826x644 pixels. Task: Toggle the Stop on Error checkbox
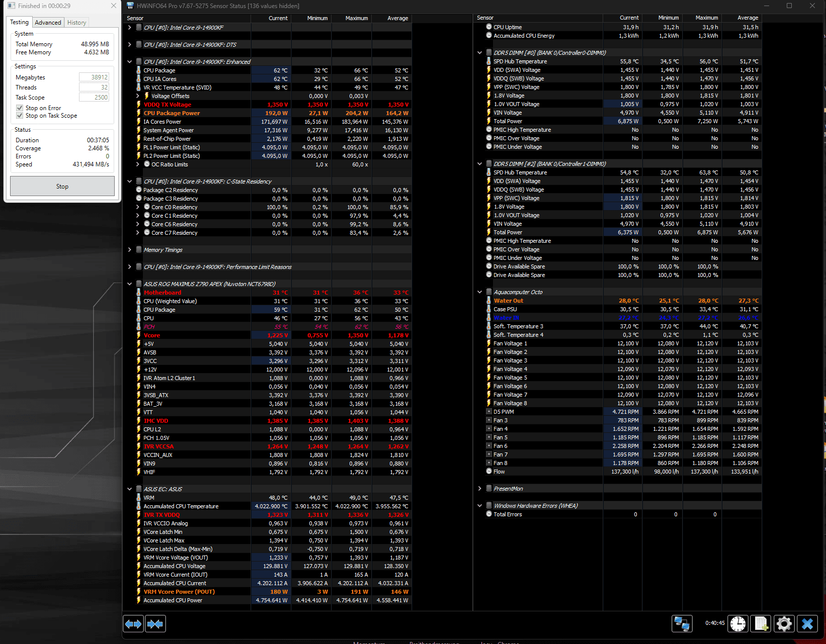click(x=20, y=108)
